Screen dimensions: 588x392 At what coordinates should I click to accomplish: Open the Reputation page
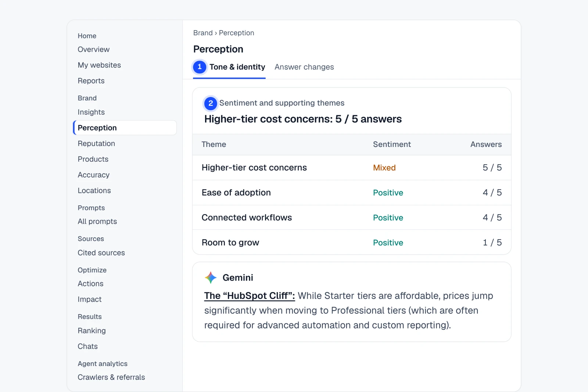coord(96,144)
